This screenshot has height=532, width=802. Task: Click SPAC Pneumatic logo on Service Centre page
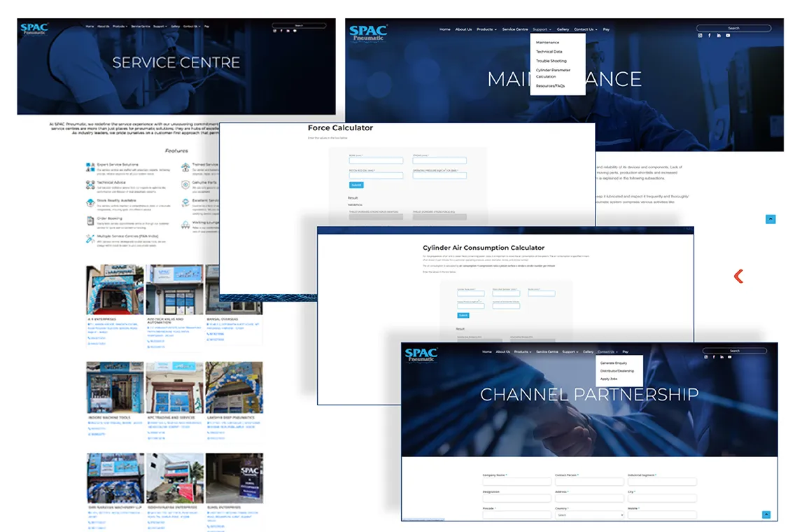point(34,28)
